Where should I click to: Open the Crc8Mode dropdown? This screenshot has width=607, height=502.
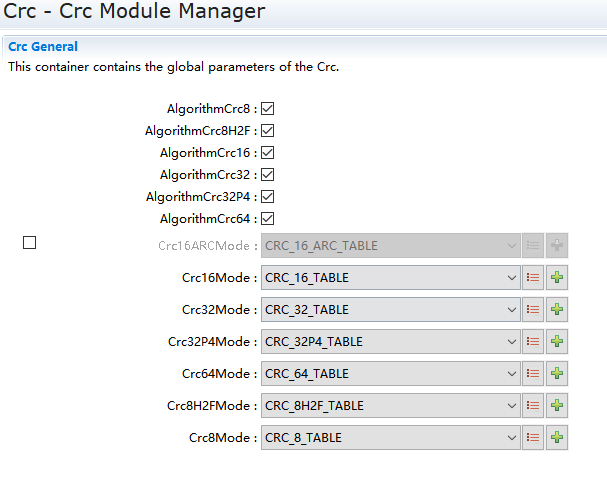click(391, 438)
